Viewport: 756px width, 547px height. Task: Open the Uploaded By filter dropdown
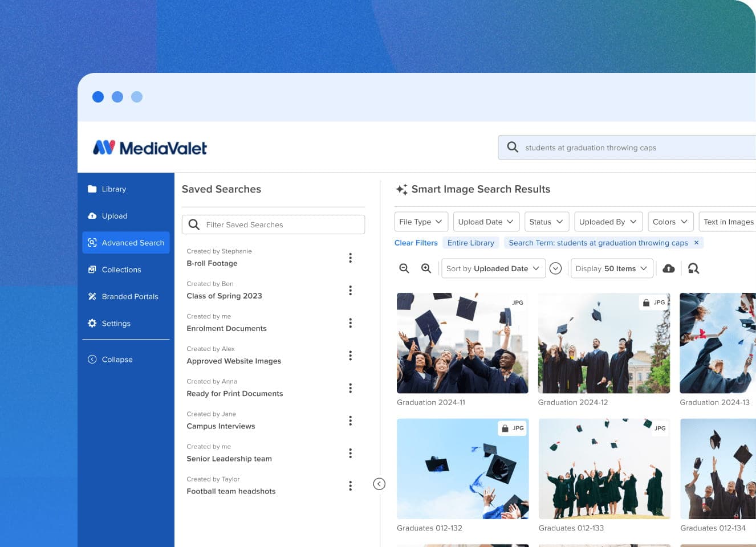(608, 222)
